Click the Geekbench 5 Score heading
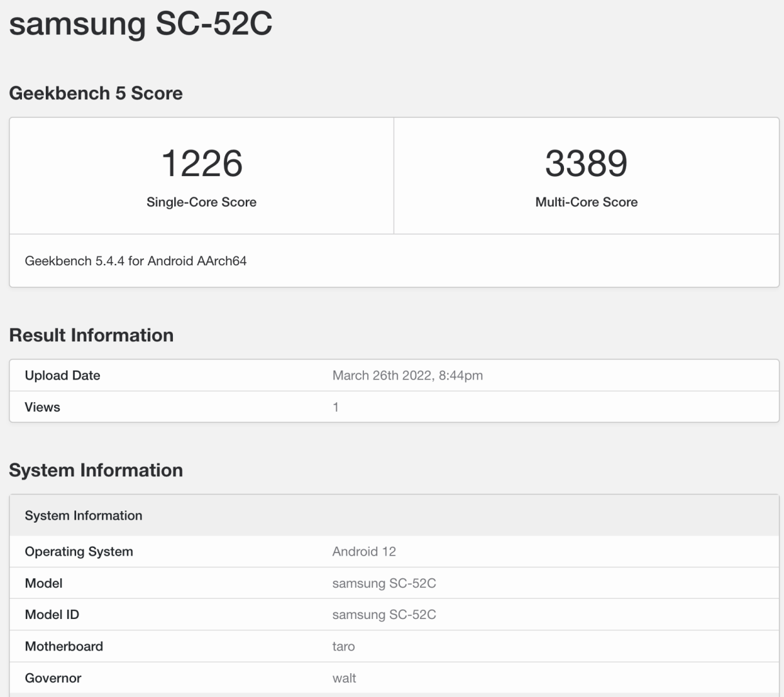Screen dimensions: 784x697 click(95, 94)
